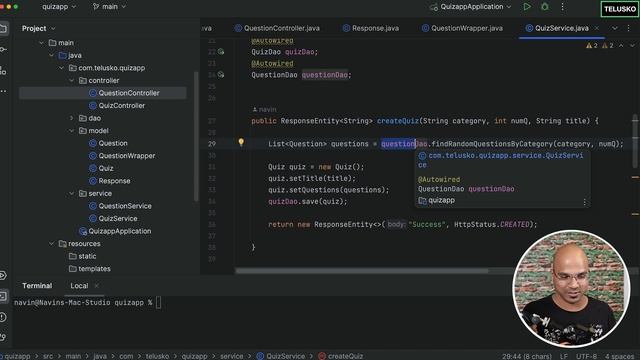The height and width of the screenshot is (360, 640).
Task: Collapse the resources folder
Action: [x=51, y=244]
